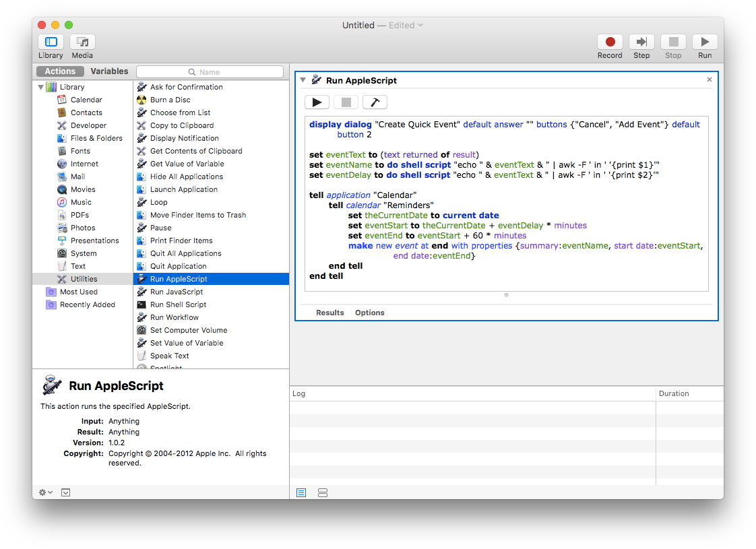Image resolution: width=756 pixels, height=549 pixels.
Task: Run the workflow with Run button
Action: (x=705, y=42)
